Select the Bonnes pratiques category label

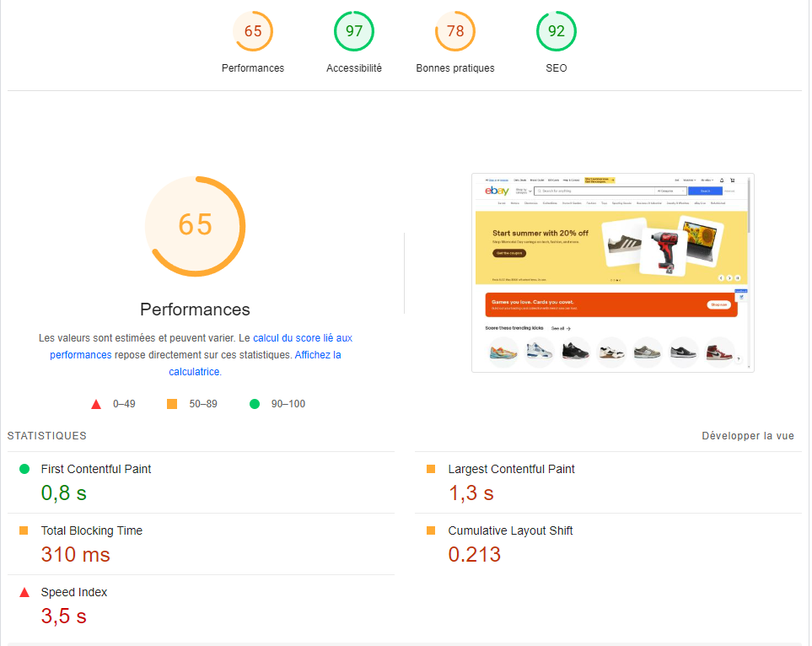click(455, 67)
